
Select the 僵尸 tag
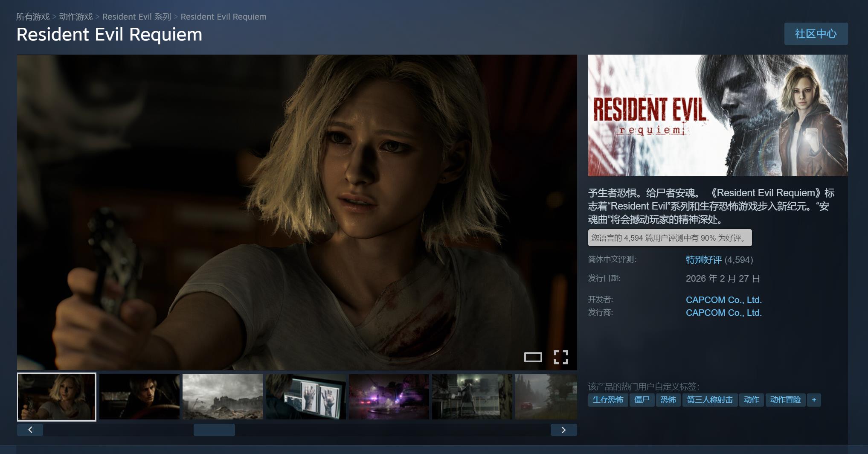tap(642, 400)
